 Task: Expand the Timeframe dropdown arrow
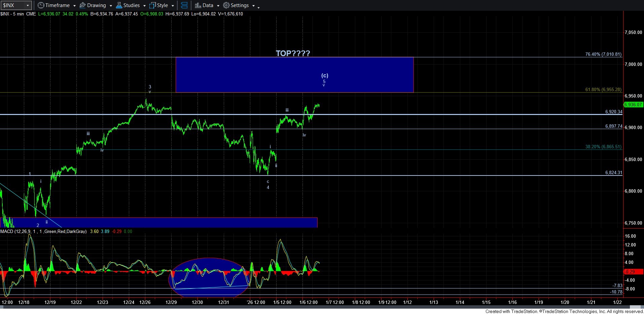point(74,6)
